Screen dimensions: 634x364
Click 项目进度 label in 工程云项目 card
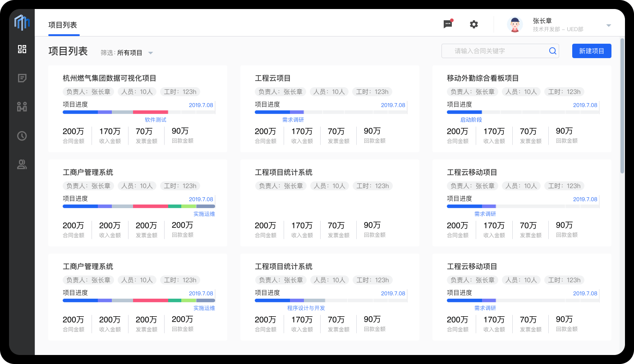coord(267,105)
